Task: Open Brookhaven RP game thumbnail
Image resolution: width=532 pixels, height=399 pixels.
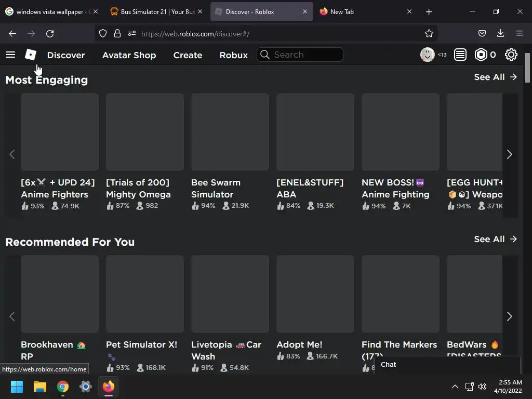Action: [x=60, y=294]
